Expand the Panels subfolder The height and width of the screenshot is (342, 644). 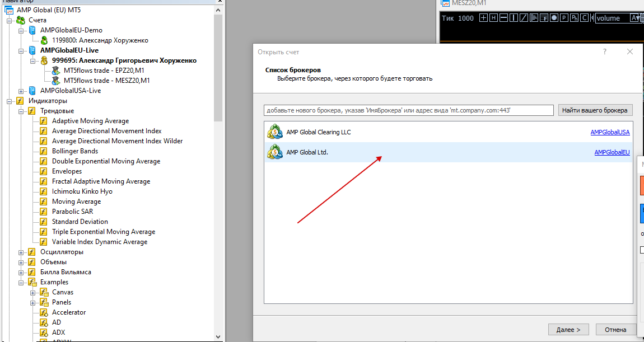[x=33, y=303]
